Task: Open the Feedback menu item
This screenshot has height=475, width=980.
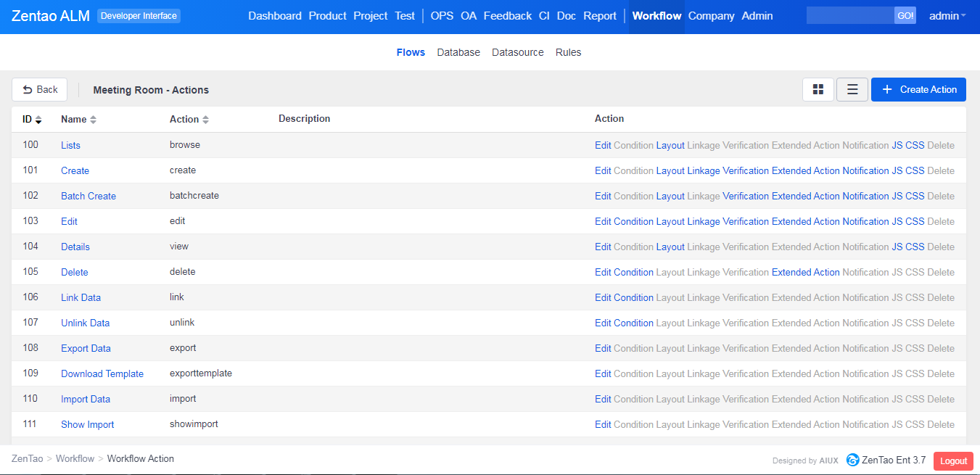Action: point(507,16)
